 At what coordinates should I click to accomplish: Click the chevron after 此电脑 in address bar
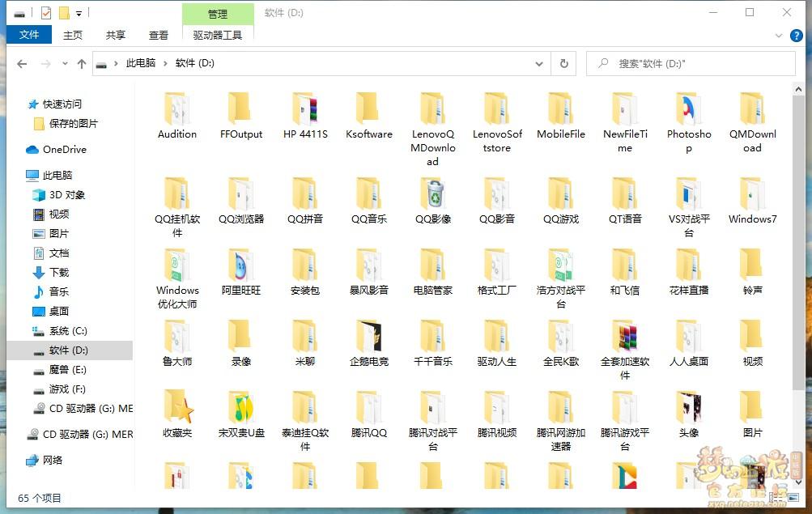coord(165,63)
